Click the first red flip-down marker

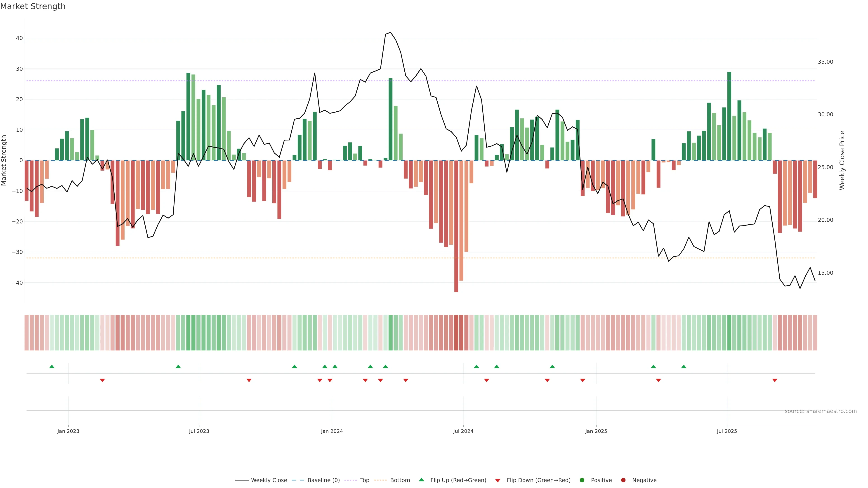102,380
